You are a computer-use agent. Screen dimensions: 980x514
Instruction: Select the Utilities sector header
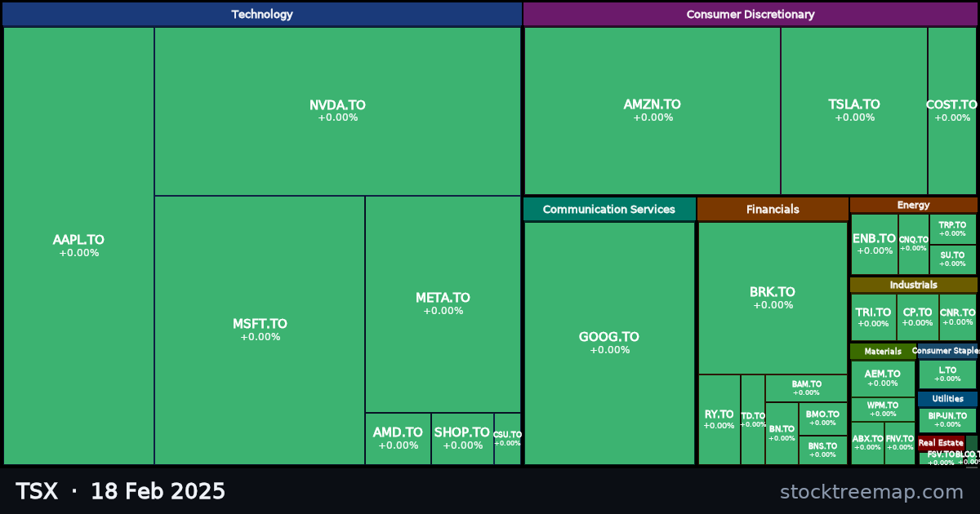click(x=947, y=399)
